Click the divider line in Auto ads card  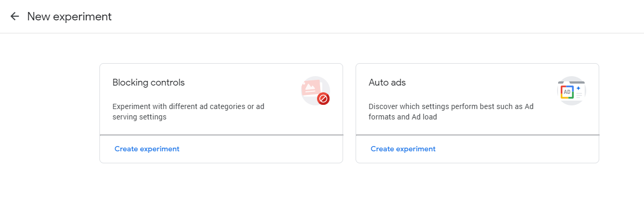point(477,135)
